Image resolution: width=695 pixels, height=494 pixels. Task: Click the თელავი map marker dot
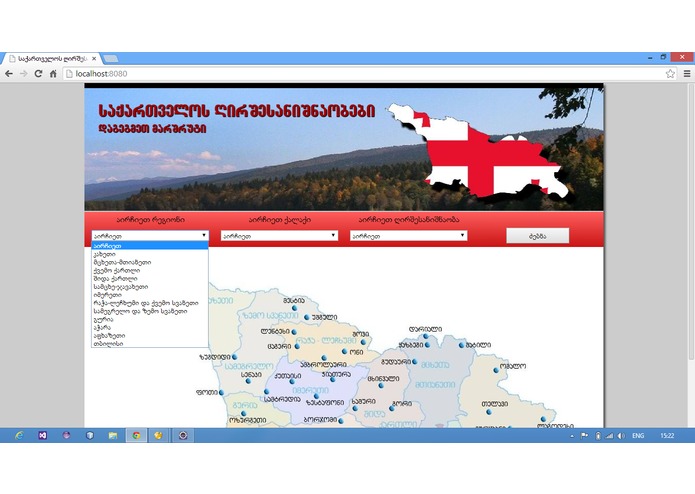[488, 412]
